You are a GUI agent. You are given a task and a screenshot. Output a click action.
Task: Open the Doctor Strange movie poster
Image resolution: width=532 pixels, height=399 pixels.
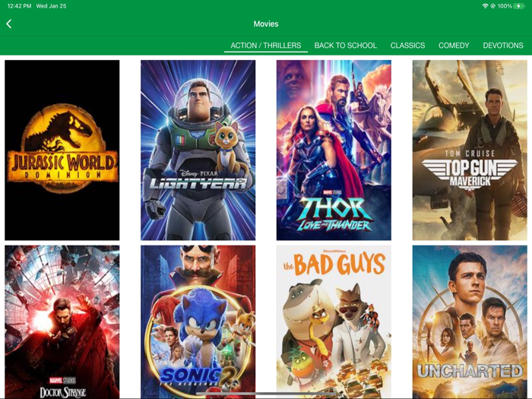click(x=62, y=322)
